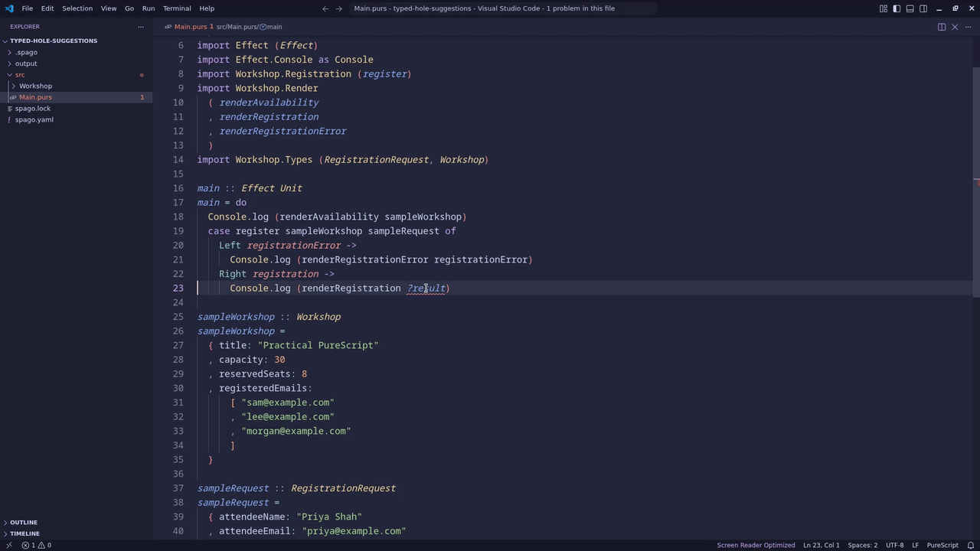Click "Practical PureScript" string on line 27

coord(318,346)
